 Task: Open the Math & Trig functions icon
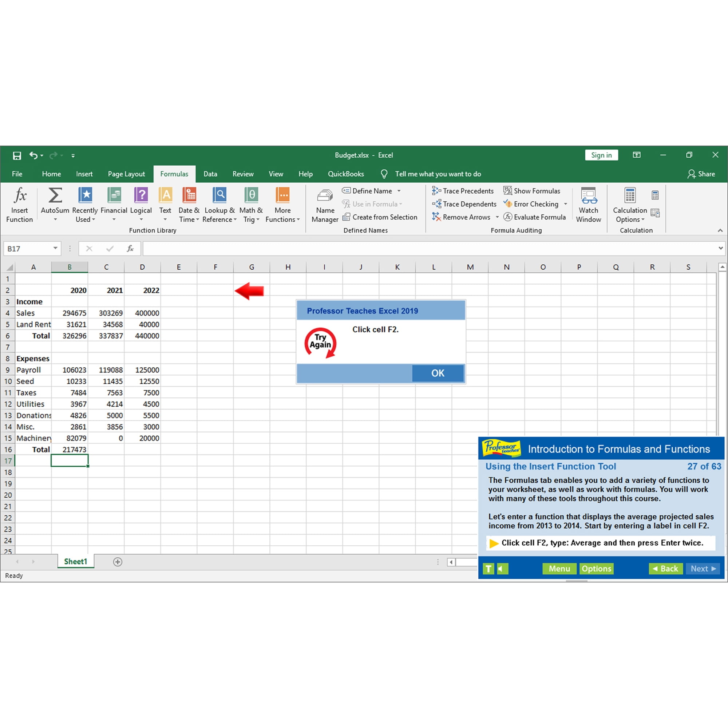click(251, 195)
